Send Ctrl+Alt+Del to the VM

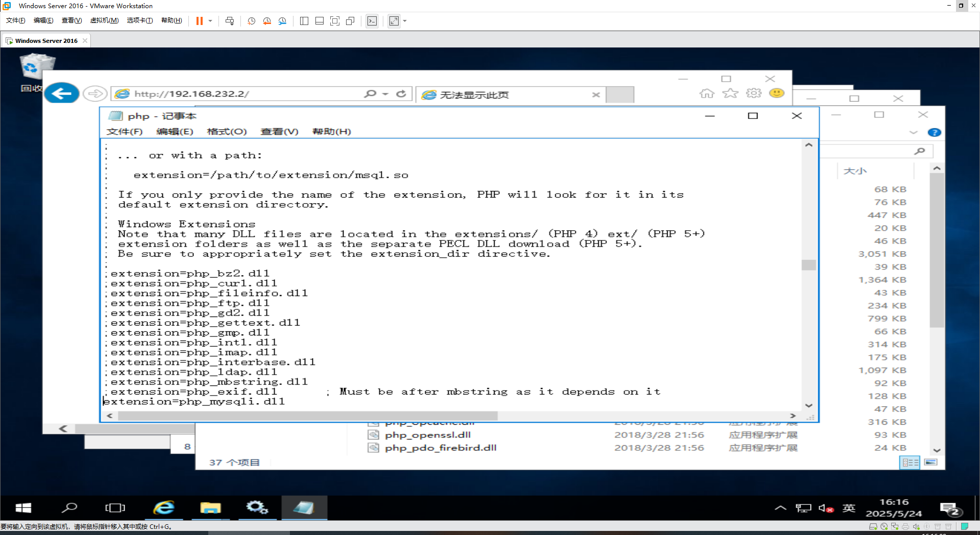click(230, 21)
